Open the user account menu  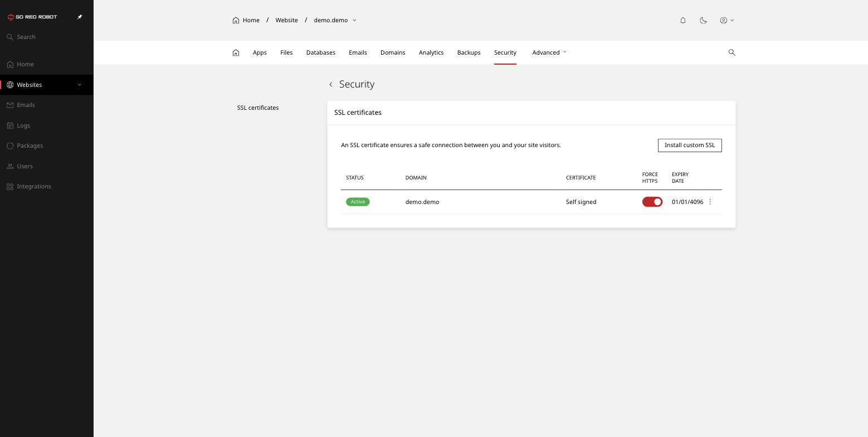(x=727, y=20)
